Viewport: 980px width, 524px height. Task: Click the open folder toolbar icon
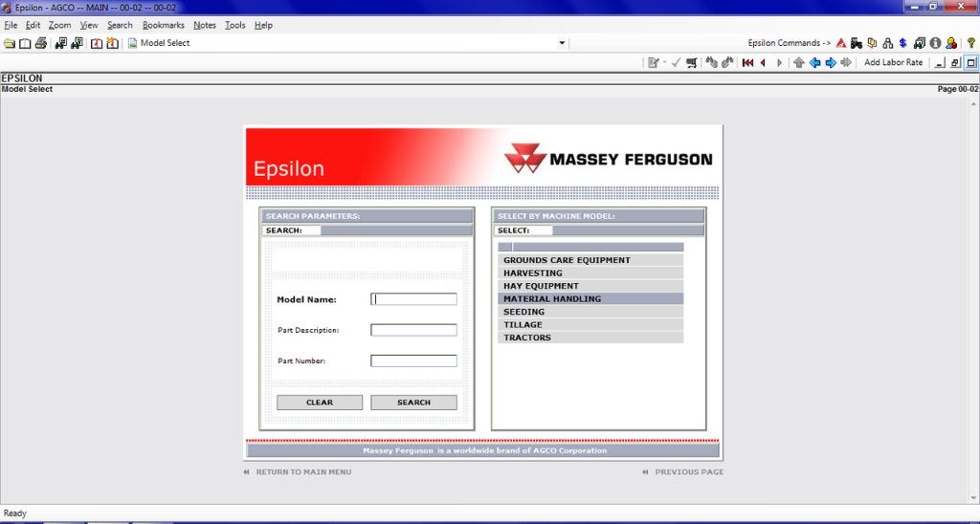[x=9, y=43]
